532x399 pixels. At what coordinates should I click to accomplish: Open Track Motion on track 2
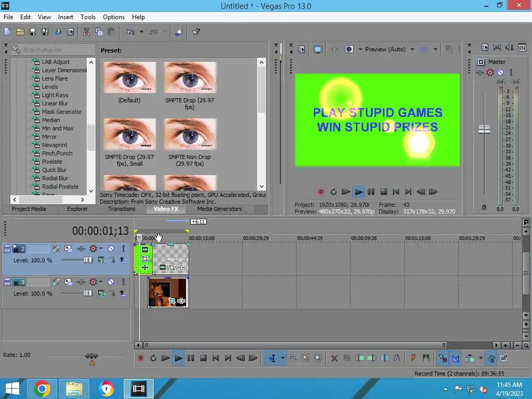[68, 249]
